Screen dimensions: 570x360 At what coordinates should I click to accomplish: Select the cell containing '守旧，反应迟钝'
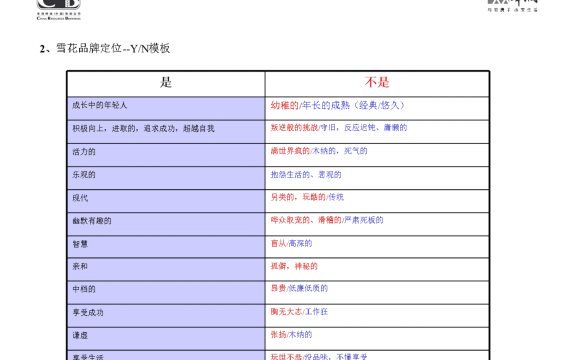(x=377, y=132)
